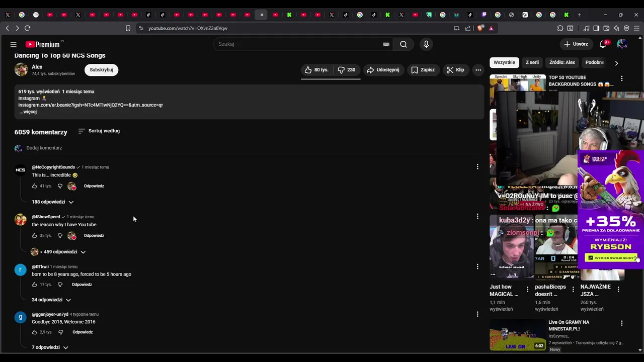This screenshot has height=362, width=644.
Task: Click the Brave Shields lion icon
Action: (480, 28)
